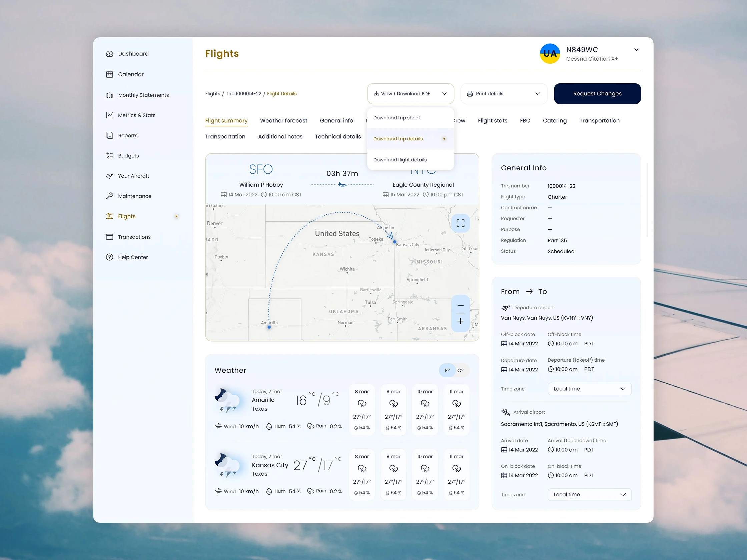Screen dimensions: 747x560
Task: Click the SFO airport code
Action: pyautogui.click(x=261, y=169)
